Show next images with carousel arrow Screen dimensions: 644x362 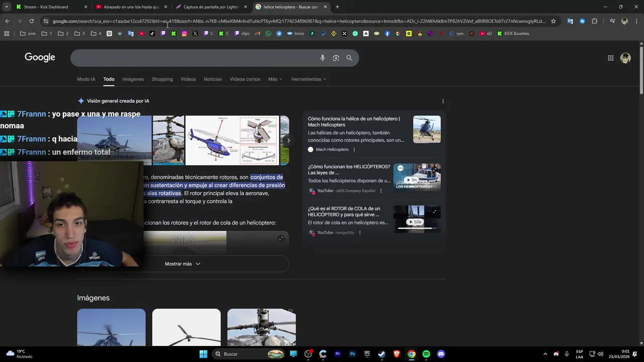point(288,140)
